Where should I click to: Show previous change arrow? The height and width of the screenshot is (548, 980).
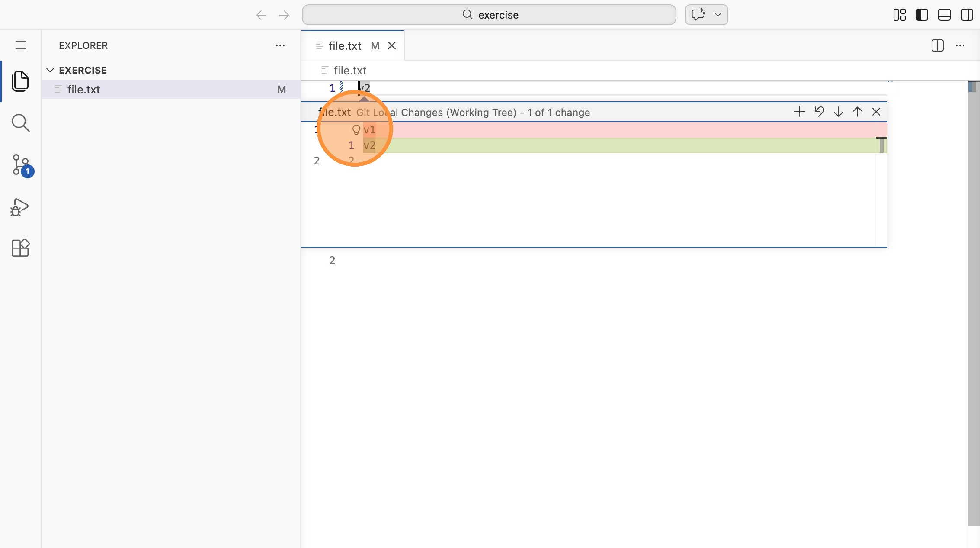[x=857, y=112]
